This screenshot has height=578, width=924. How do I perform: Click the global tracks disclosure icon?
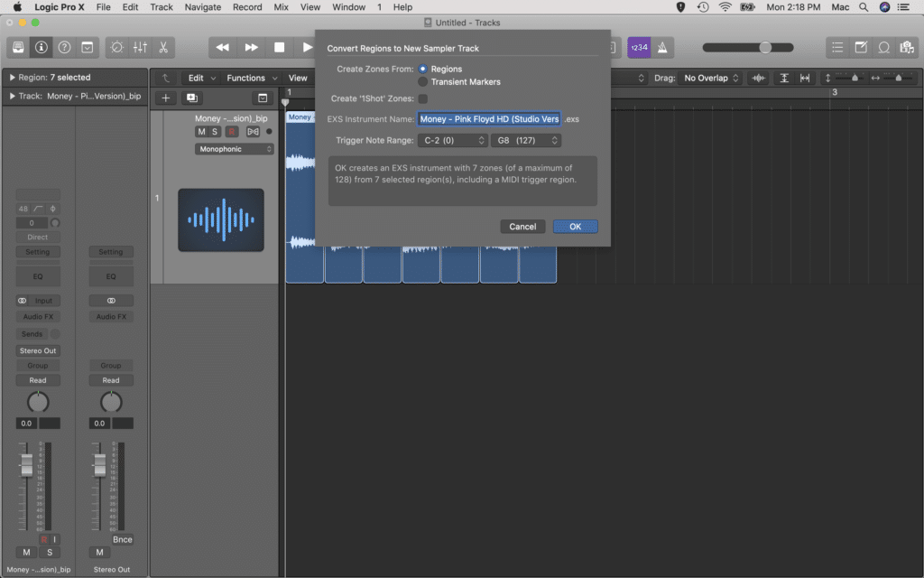[263, 98]
